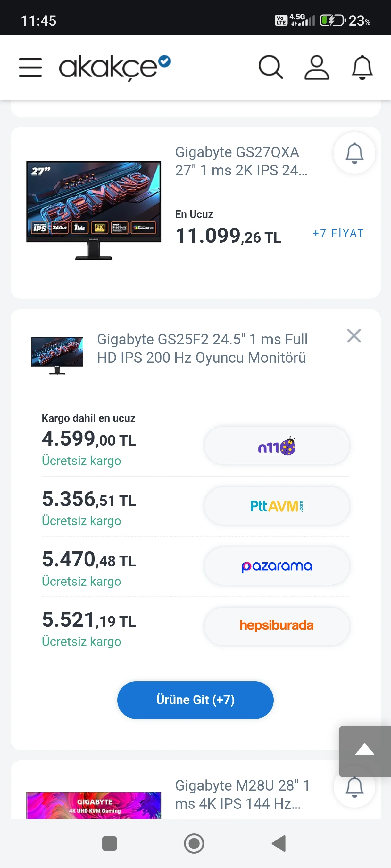391x868 pixels.
Task: Open notifications bell in header
Action: coord(362,68)
